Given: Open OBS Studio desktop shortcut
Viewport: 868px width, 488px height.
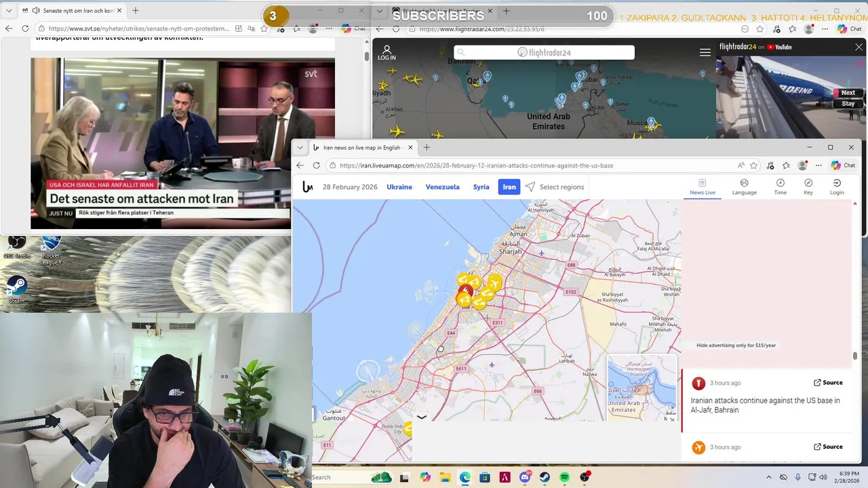Looking at the screenshot, I should tap(17, 246).
